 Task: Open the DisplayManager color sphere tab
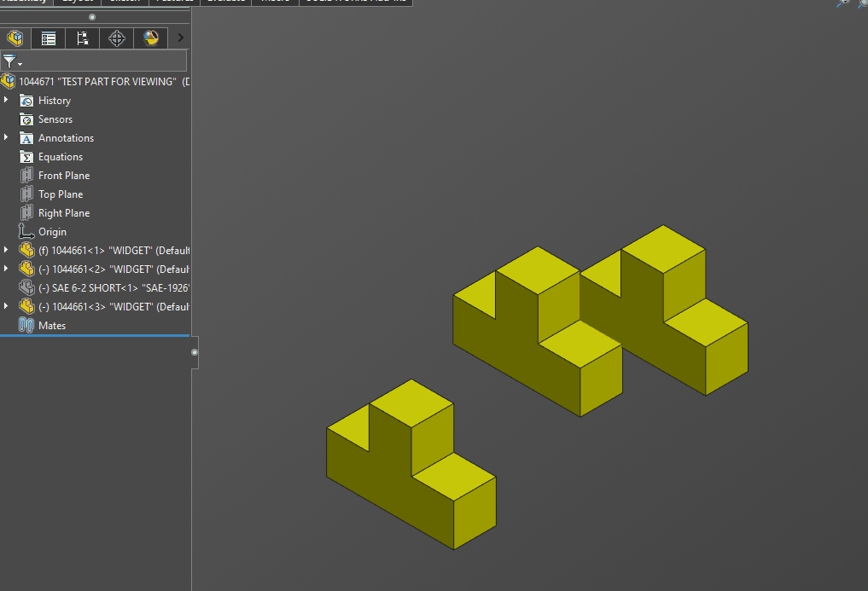(151, 38)
